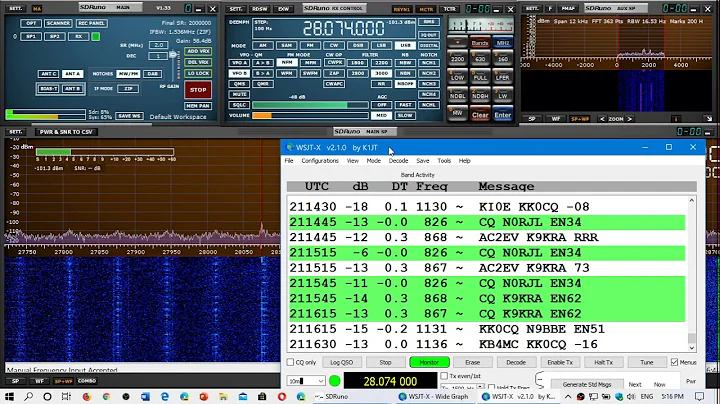This screenshot has width=720, height=404.
Task: Click the green status indicator beside the RX button
Action: coord(96,36)
